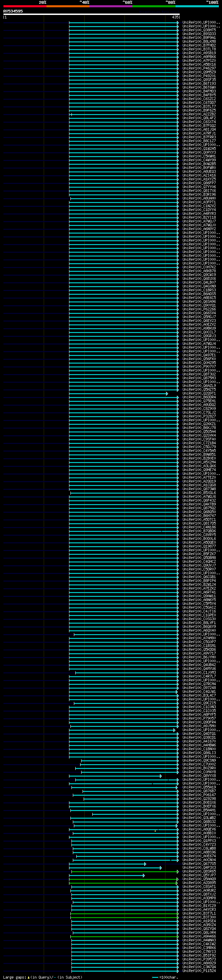This screenshot has height=980, width=222.
Task: Click the UniRef100_C8SAT1 label
Action: pyautogui.click(x=199, y=886)
